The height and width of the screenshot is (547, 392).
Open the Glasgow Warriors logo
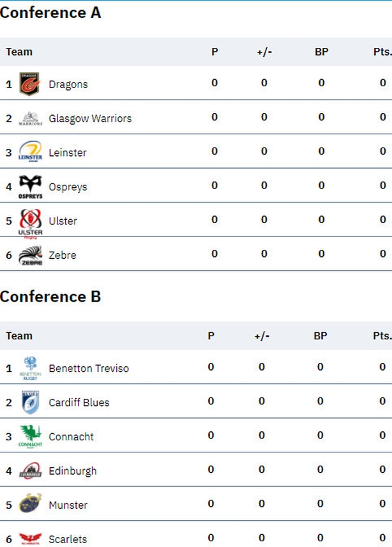click(x=30, y=118)
